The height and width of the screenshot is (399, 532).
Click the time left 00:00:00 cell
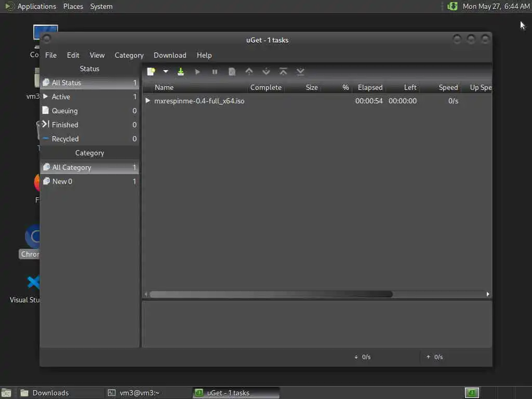point(403,101)
